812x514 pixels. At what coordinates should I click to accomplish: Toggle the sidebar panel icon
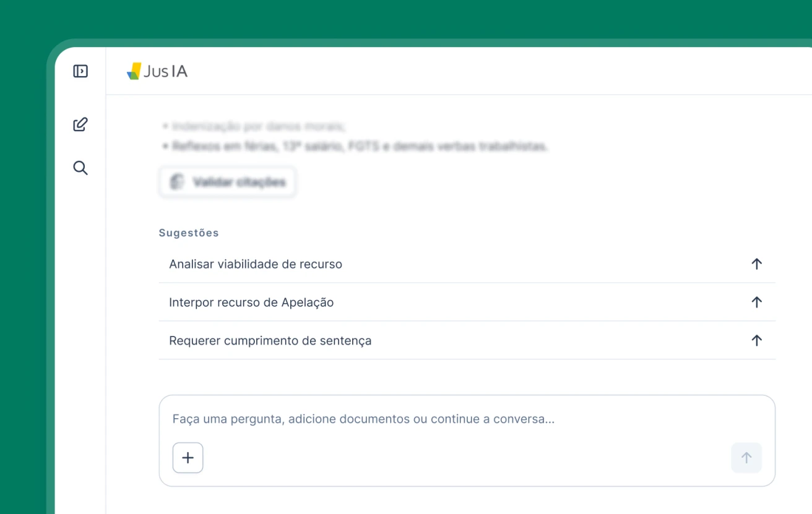(x=80, y=71)
